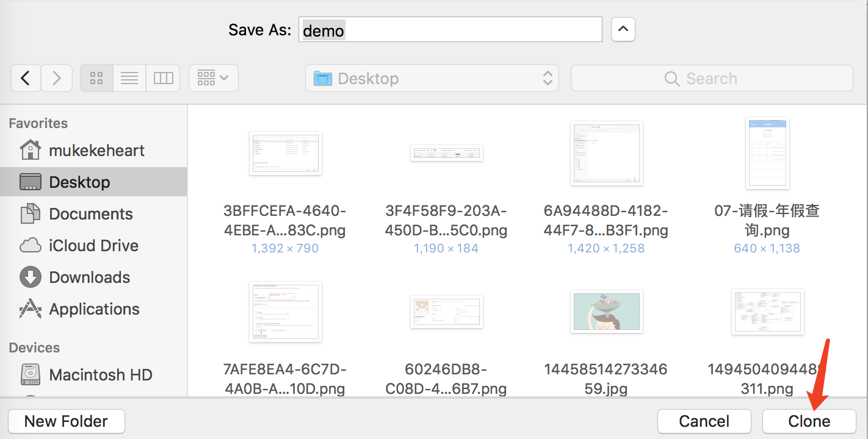The width and height of the screenshot is (868, 439).
Task: Switch to column view
Action: [x=163, y=78]
